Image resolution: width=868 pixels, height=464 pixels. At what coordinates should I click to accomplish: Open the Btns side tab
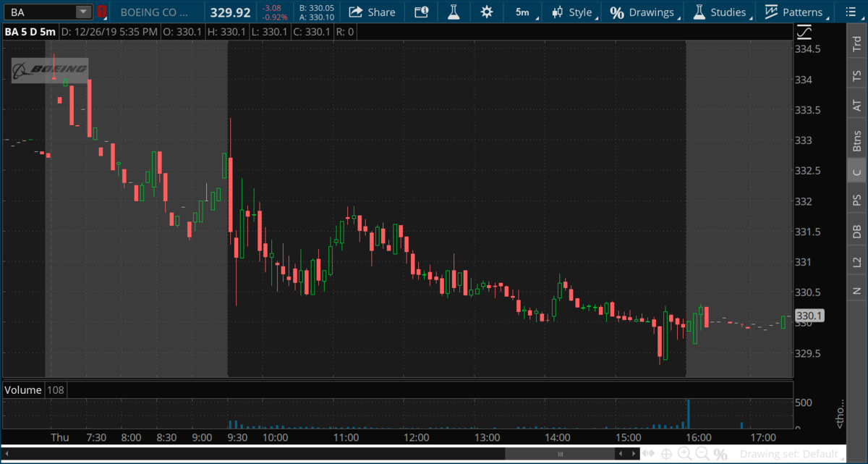(x=856, y=140)
